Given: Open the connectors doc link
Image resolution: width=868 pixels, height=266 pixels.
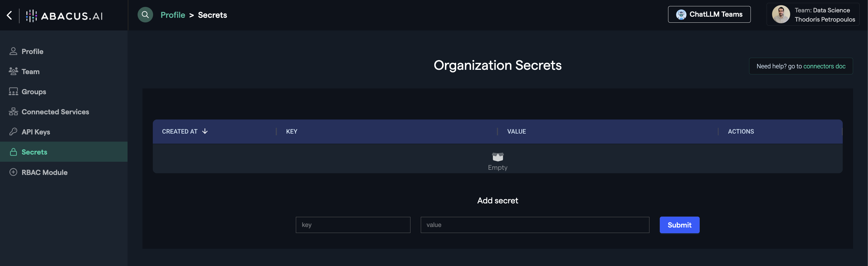Looking at the screenshot, I should pos(824,66).
